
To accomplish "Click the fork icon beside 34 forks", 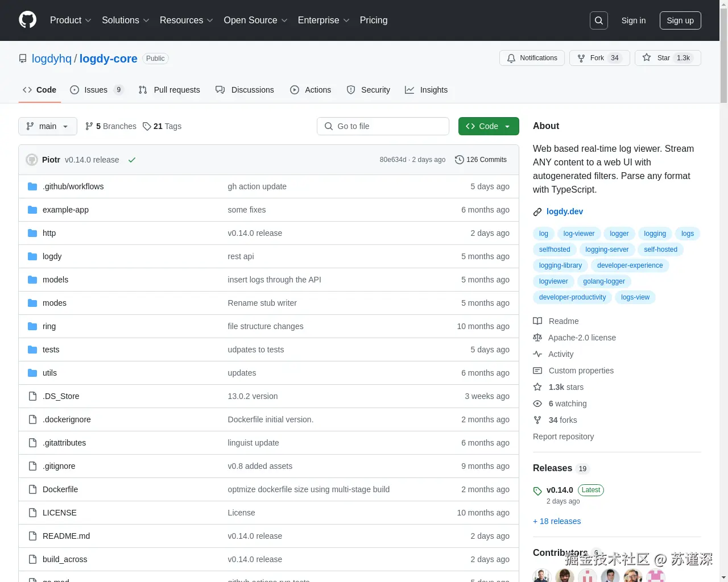I will (x=537, y=420).
